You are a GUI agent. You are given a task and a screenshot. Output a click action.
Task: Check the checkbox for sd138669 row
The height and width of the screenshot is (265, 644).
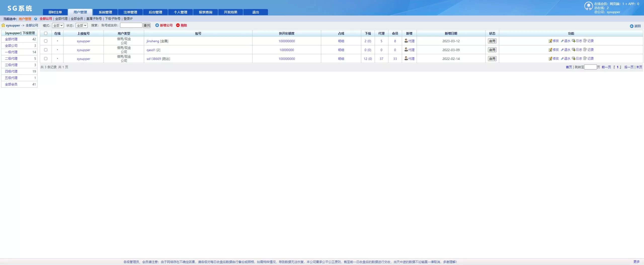(46, 58)
